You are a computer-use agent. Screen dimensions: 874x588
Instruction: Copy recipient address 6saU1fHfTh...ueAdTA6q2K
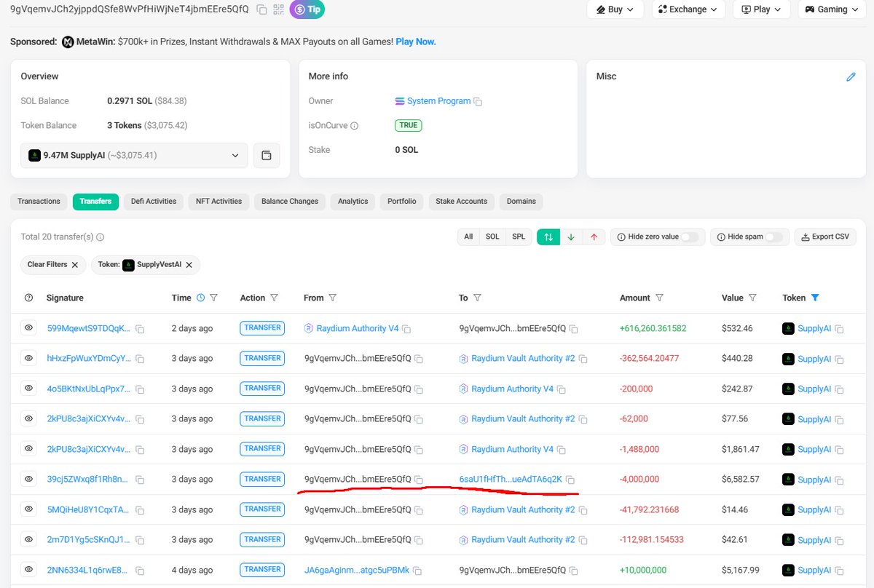point(570,480)
